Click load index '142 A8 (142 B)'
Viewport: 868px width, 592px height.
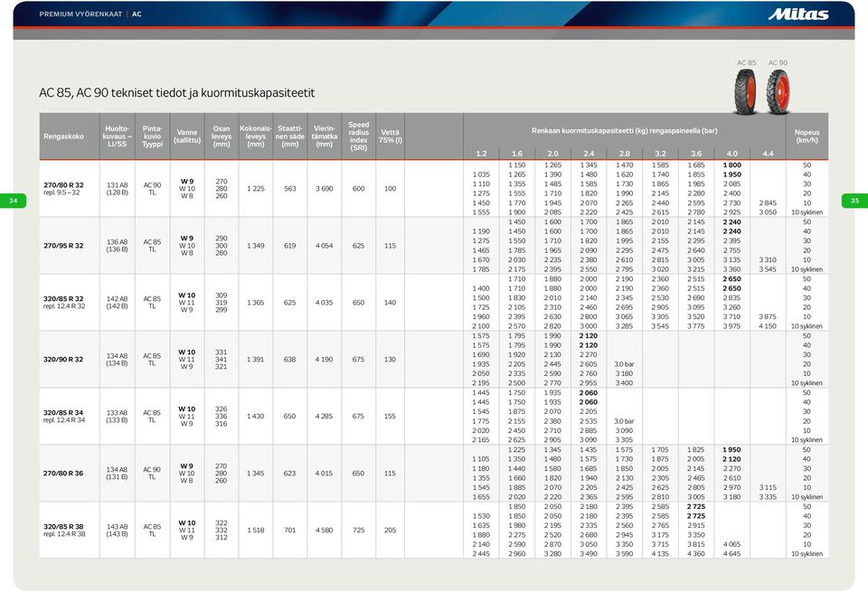(117, 303)
